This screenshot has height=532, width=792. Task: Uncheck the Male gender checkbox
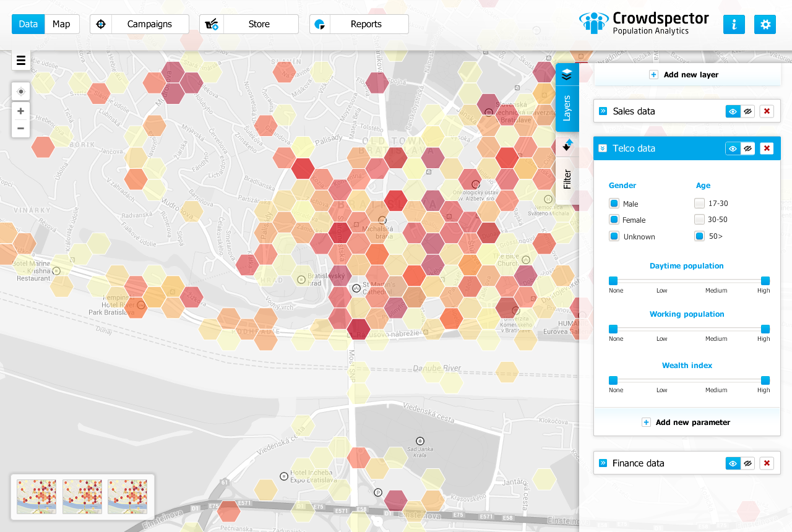coord(614,204)
